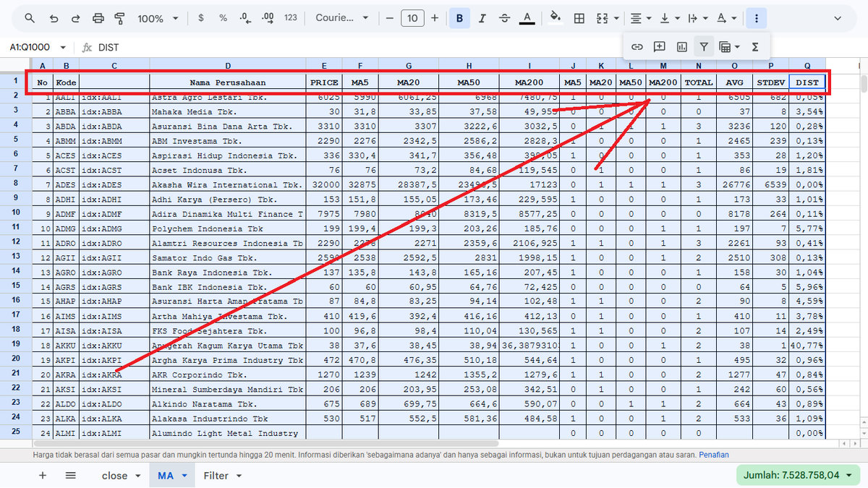This screenshot has height=488, width=868.
Task: Select cell AKR Corporindo Tbk.
Action: pyautogui.click(x=228, y=374)
